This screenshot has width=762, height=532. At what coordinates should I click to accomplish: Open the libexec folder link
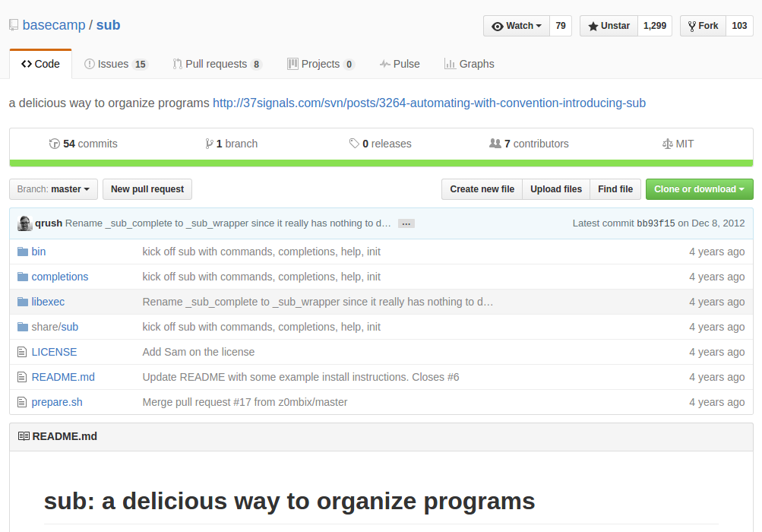pyautogui.click(x=48, y=302)
